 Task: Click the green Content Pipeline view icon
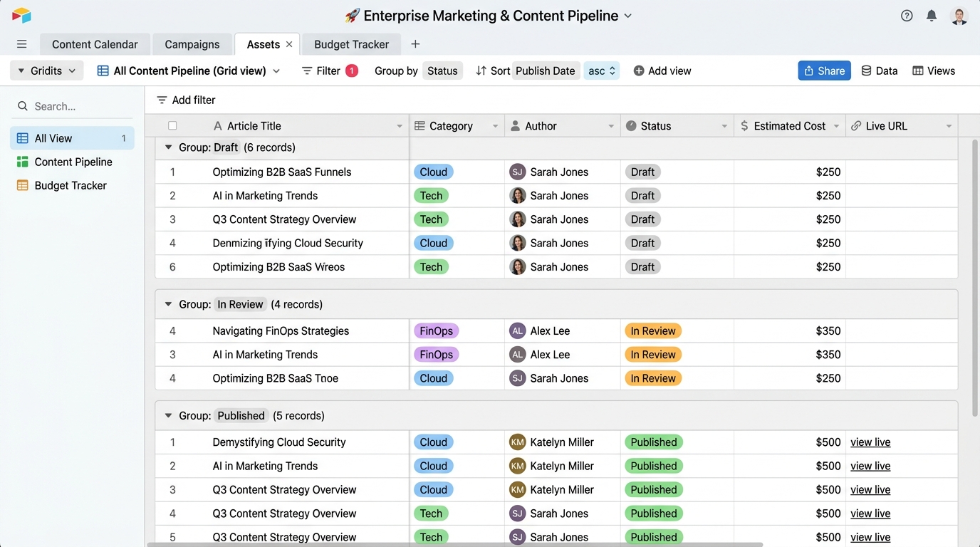[23, 162]
